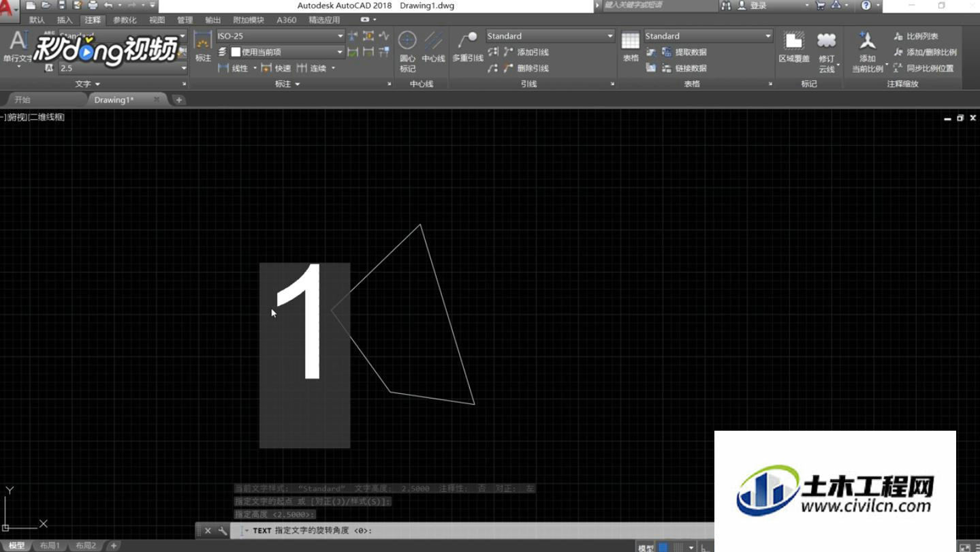Close the Drawing1 document tab
Screen dimensions: 980x552
click(x=157, y=99)
